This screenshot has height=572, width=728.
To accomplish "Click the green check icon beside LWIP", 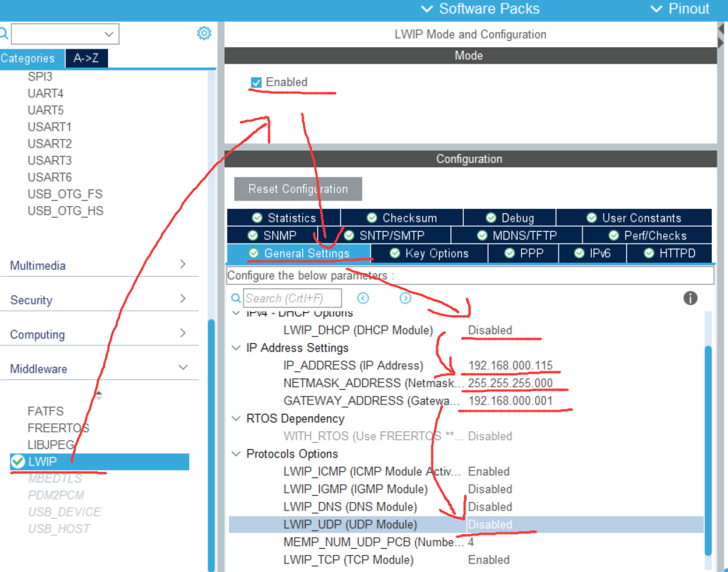I will (x=18, y=462).
